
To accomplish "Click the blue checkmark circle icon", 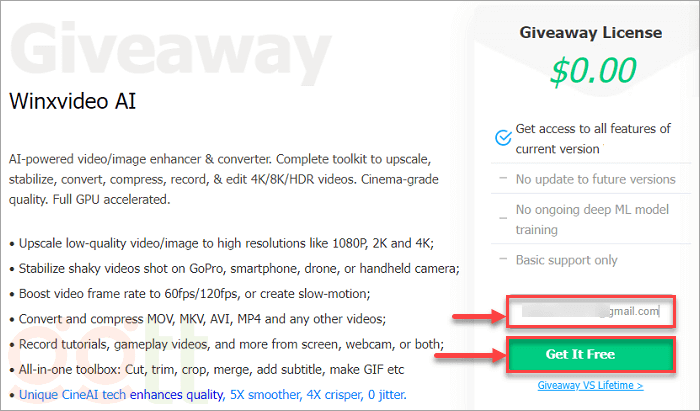I will (503, 137).
